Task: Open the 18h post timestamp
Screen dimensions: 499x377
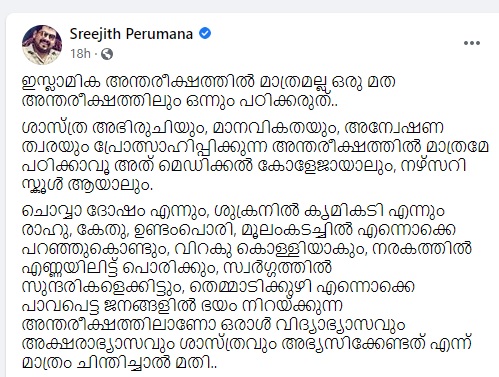Action: (80, 54)
